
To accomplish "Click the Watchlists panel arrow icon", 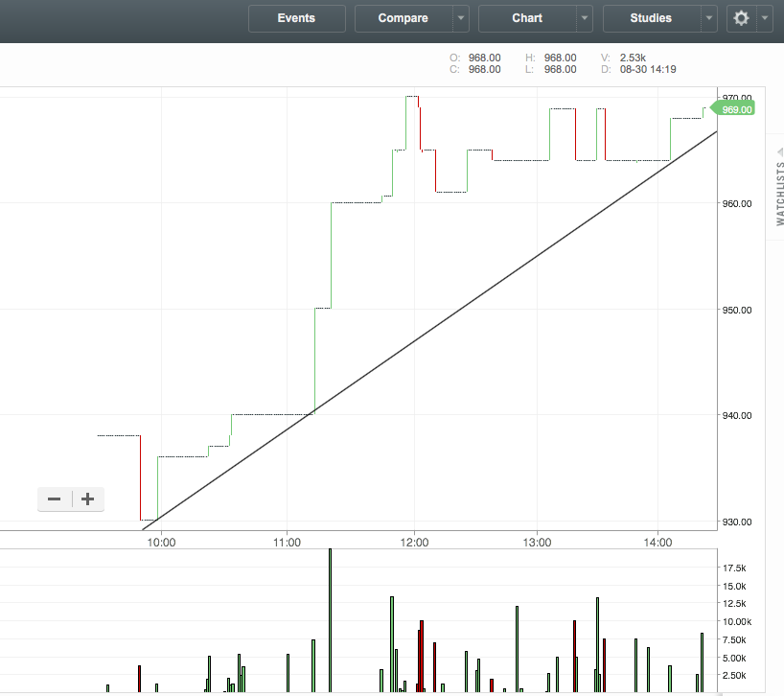I will (x=779, y=151).
